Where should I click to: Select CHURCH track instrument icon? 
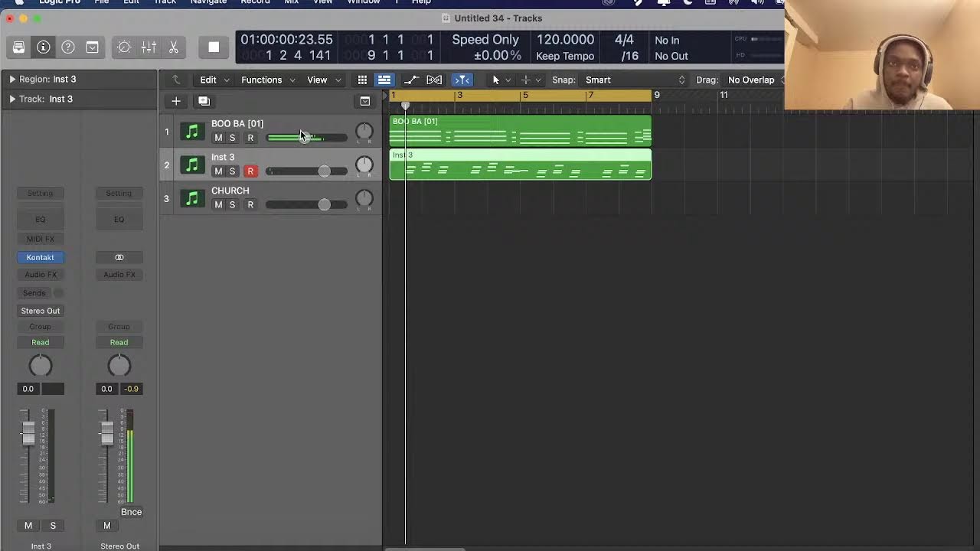pyautogui.click(x=192, y=199)
